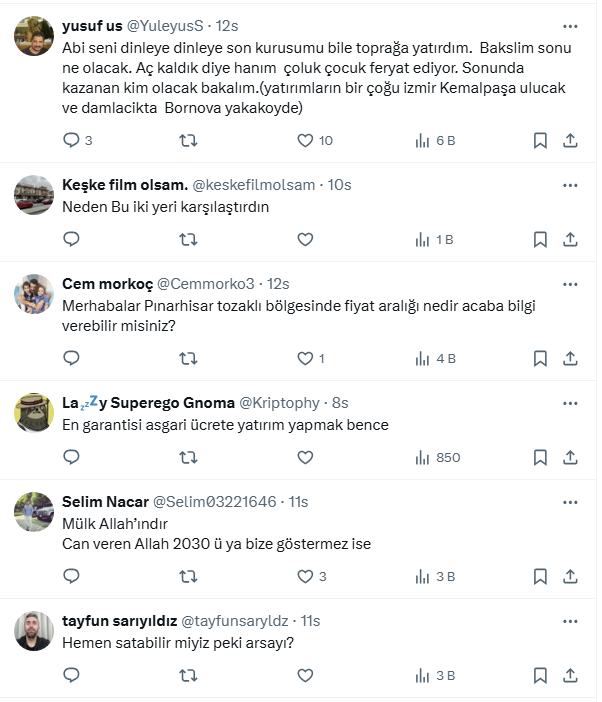Bookmark tayfun sarıyıldız's tweet
Image resolution: width=602 pixels, height=702 pixels.
coord(540,676)
